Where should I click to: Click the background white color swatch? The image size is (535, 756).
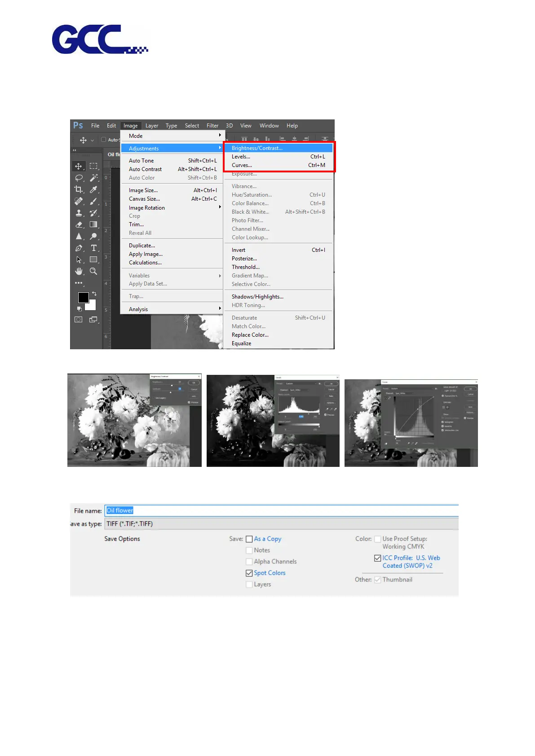click(93, 307)
